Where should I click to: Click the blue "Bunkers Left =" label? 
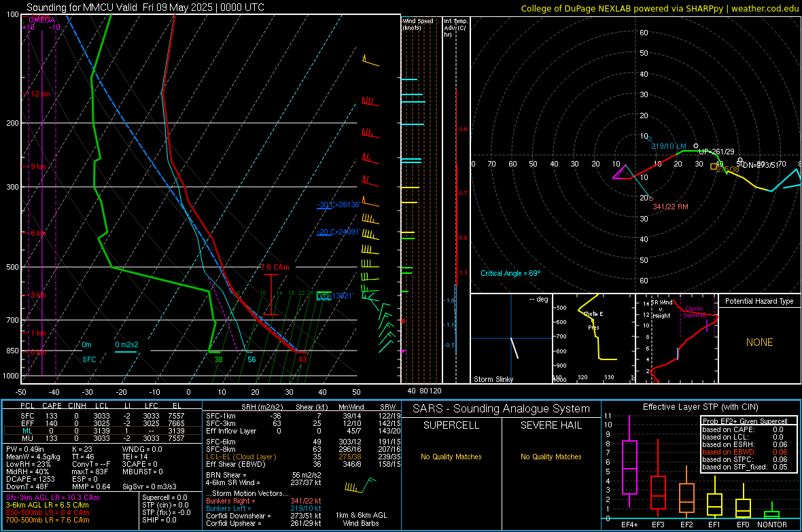click(228, 508)
